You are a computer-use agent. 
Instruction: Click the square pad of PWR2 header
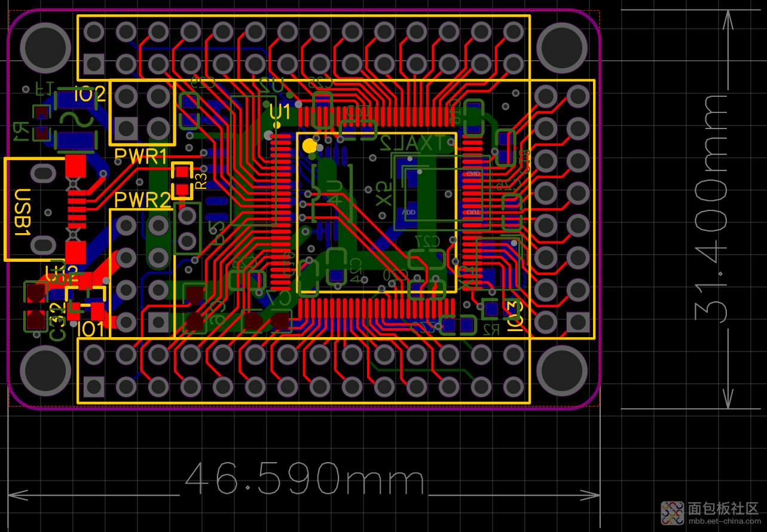(x=158, y=322)
